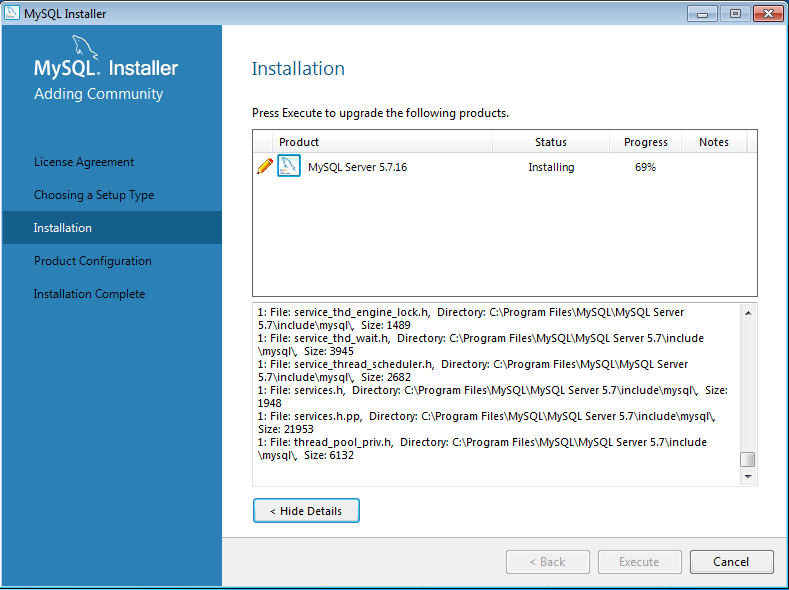Minimize the MySQL Installer window
The image size is (789, 590).
tap(702, 14)
